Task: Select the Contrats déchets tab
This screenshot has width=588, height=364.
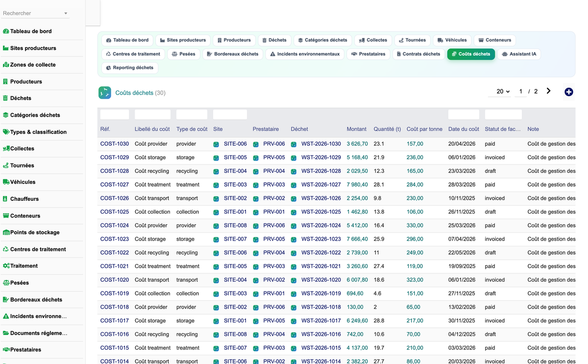Action: click(x=418, y=54)
